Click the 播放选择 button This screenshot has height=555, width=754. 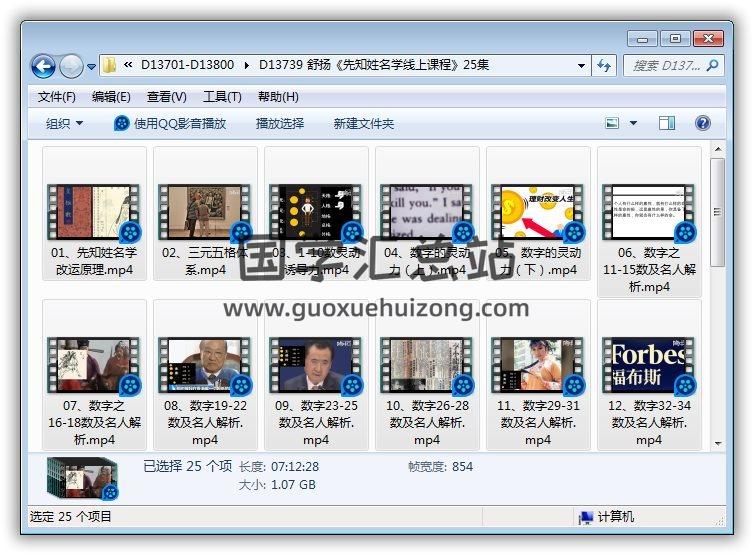(x=280, y=123)
